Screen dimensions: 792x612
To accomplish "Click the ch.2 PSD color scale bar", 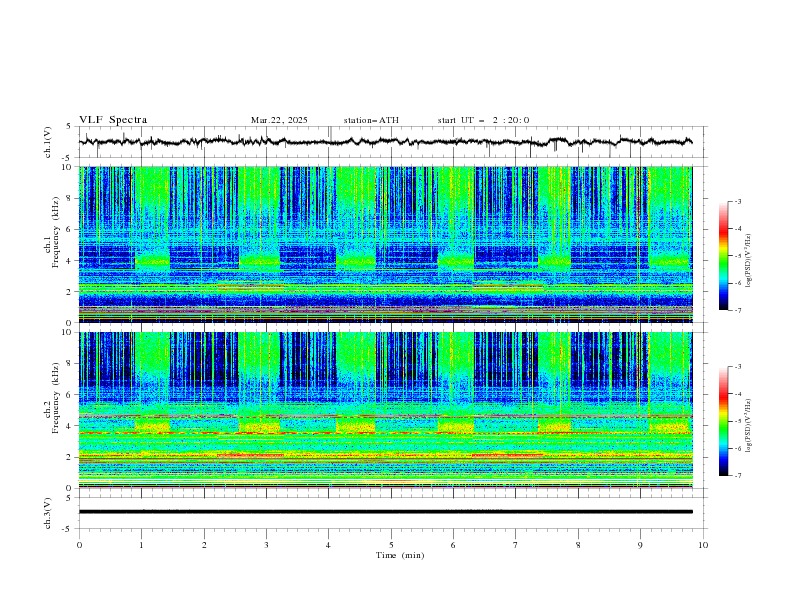I will (x=724, y=421).
